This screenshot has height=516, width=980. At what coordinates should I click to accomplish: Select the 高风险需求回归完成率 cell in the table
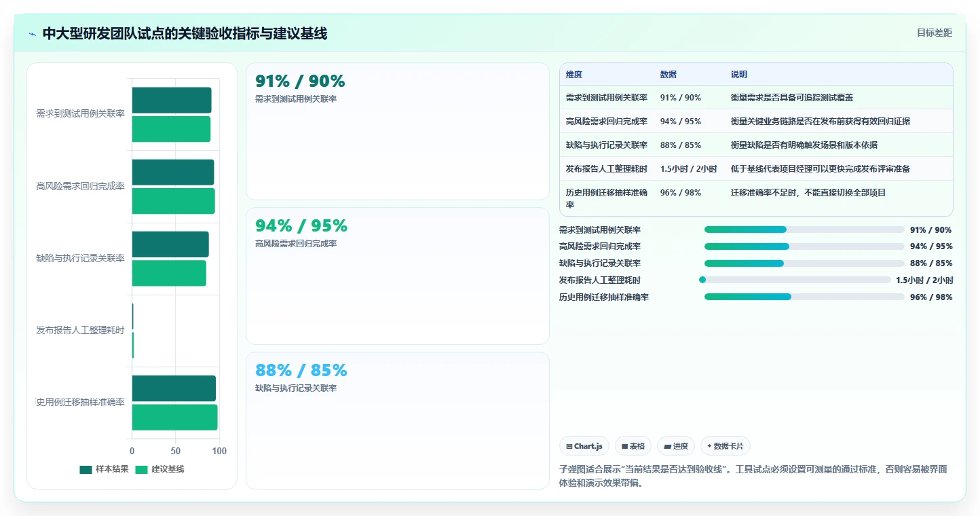pos(607,122)
